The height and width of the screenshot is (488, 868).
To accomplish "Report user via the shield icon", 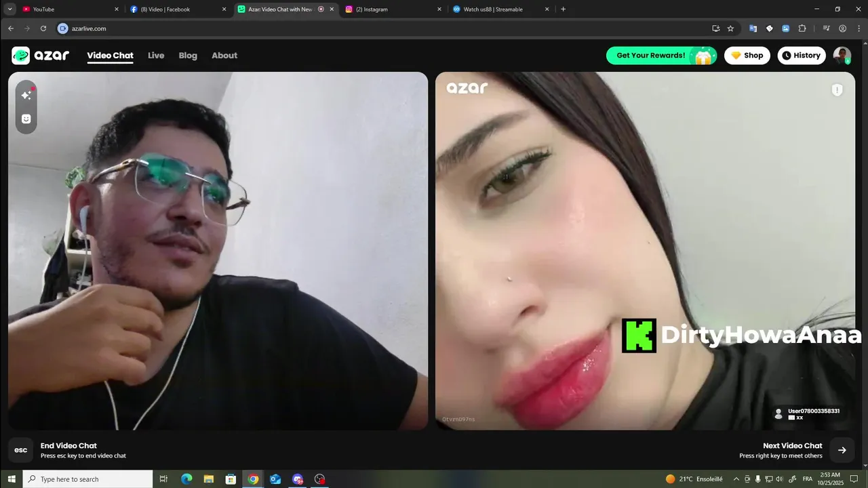I will click(x=837, y=90).
